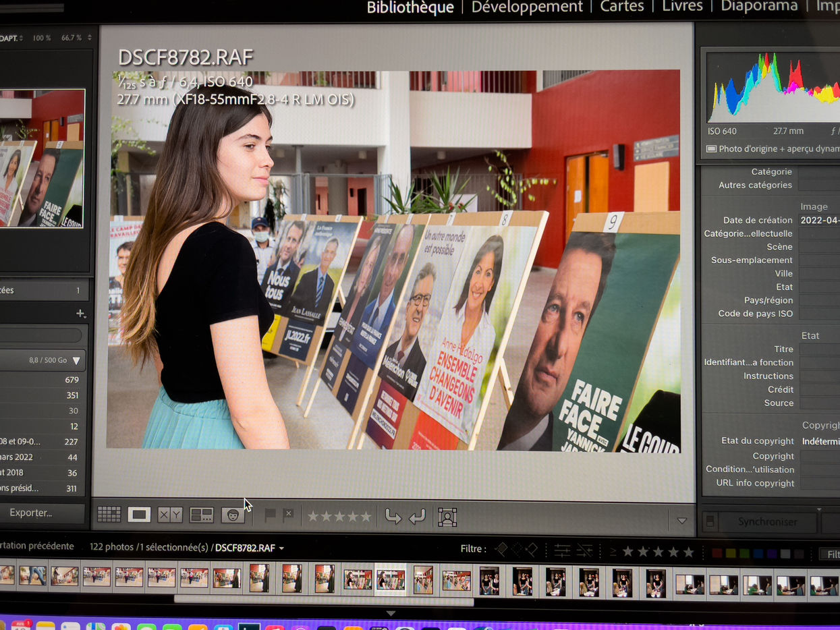Image resolution: width=840 pixels, height=630 pixels.
Task: Rotate photo counter-clockwise with left arrow icon
Action: pos(393,517)
